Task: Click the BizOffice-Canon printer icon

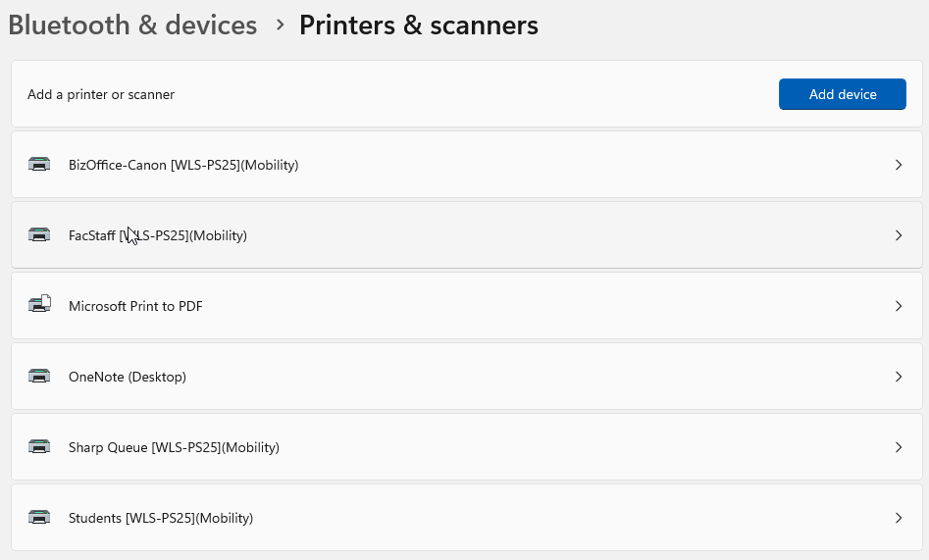Action: 39,165
